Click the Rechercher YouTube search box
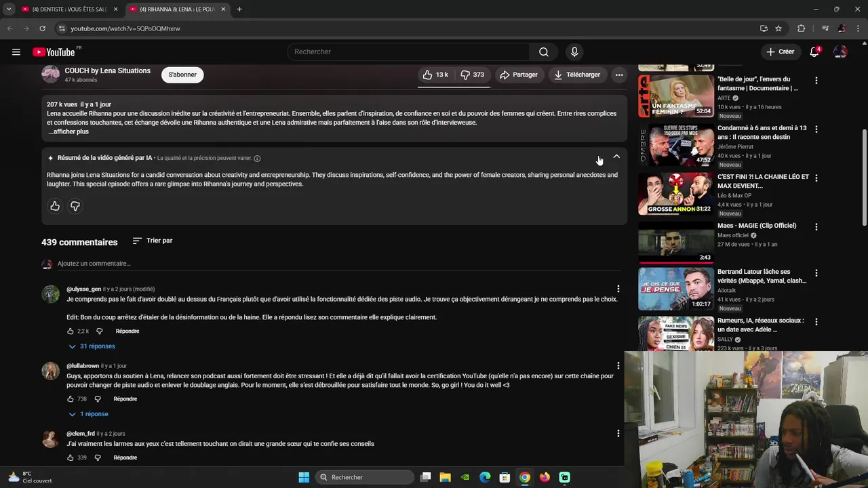The height and width of the screenshot is (488, 868). [x=408, y=52]
